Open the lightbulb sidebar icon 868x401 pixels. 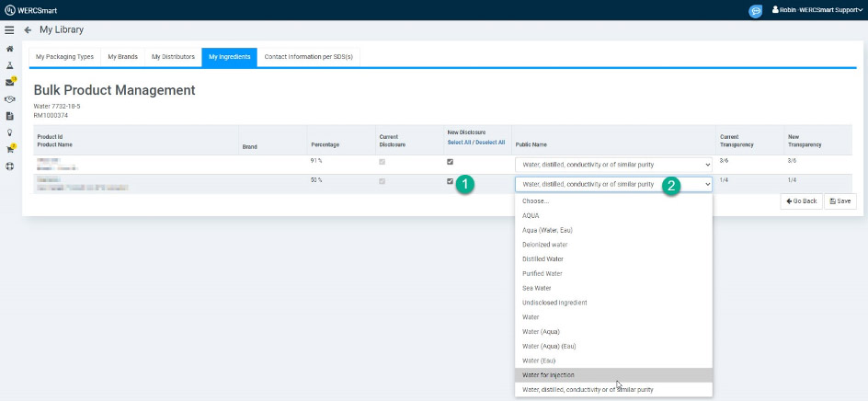[9, 132]
